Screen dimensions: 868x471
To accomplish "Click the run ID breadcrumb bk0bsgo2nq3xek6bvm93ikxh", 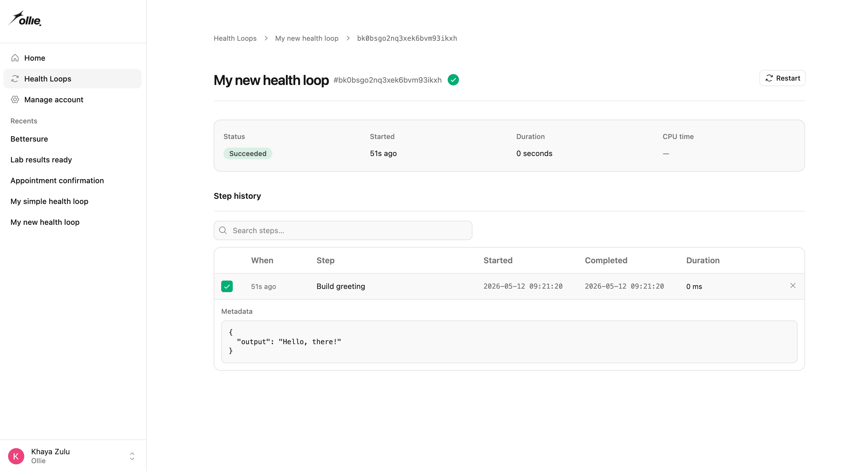I will (407, 38).
